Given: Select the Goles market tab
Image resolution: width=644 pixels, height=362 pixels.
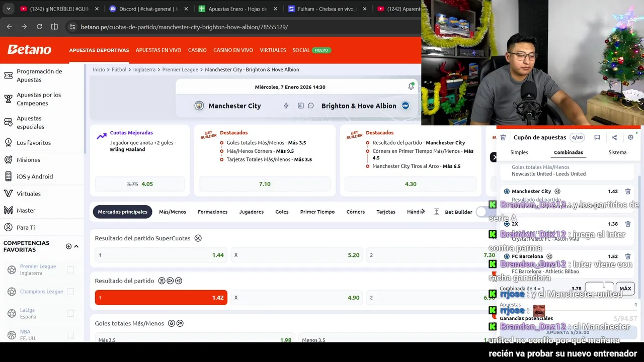Looking at the screenshot, I should coord(282,212).
